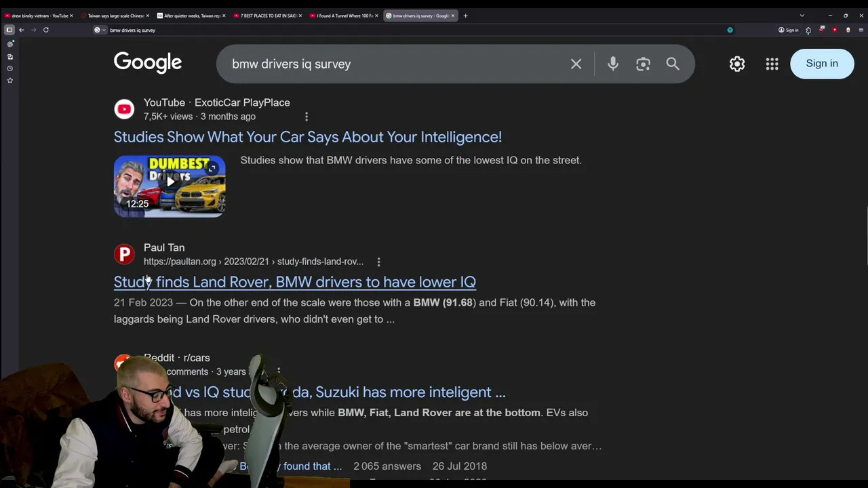Viewport: 868px width, 488px height.
Task: Open the browser hamburger menu
Action: tap(861, 30)
